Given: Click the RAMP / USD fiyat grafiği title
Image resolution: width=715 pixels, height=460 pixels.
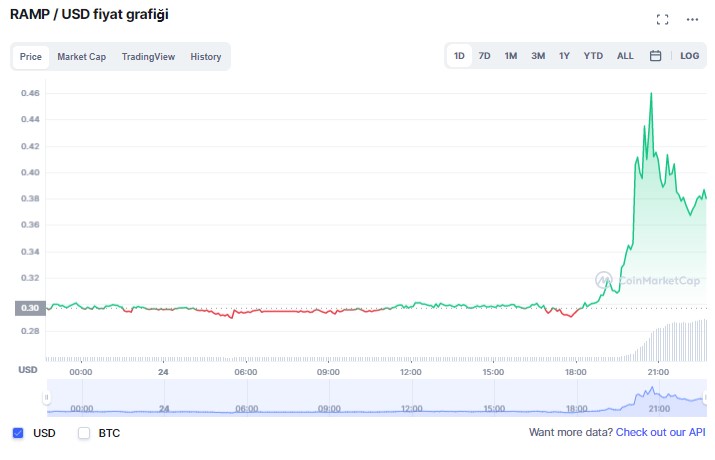Looking at the screenshot, I should click(x=89, y=15).
